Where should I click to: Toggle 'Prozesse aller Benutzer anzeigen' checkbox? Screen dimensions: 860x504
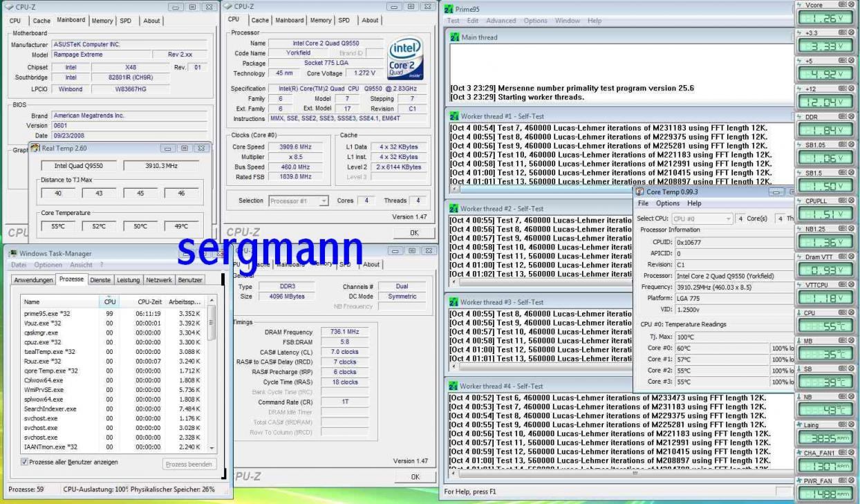[24, 462]
